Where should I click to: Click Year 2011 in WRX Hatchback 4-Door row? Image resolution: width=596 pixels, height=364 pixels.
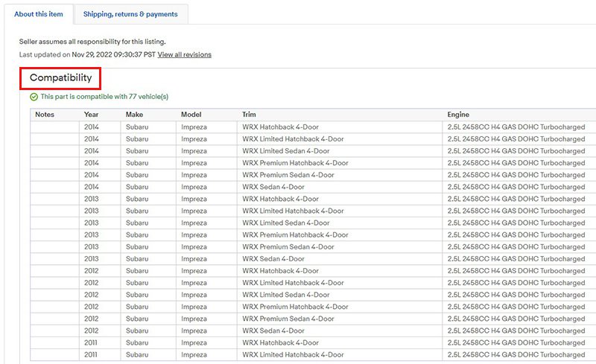coord(90,342)
